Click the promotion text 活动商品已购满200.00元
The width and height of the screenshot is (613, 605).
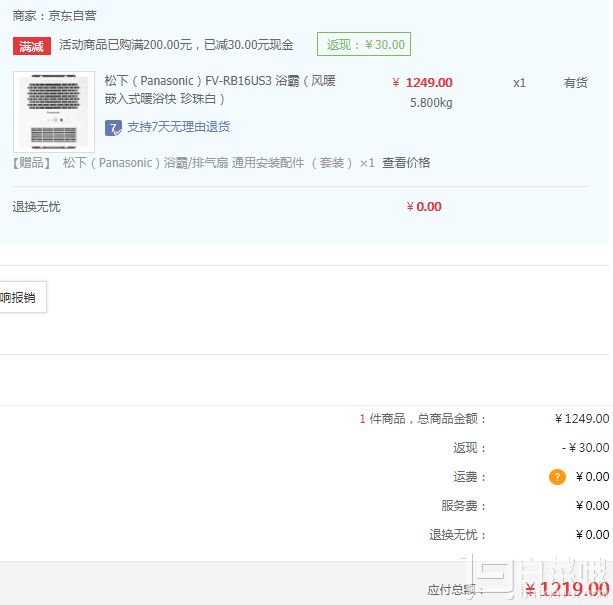pyautogui.click(x=125, y=45)
